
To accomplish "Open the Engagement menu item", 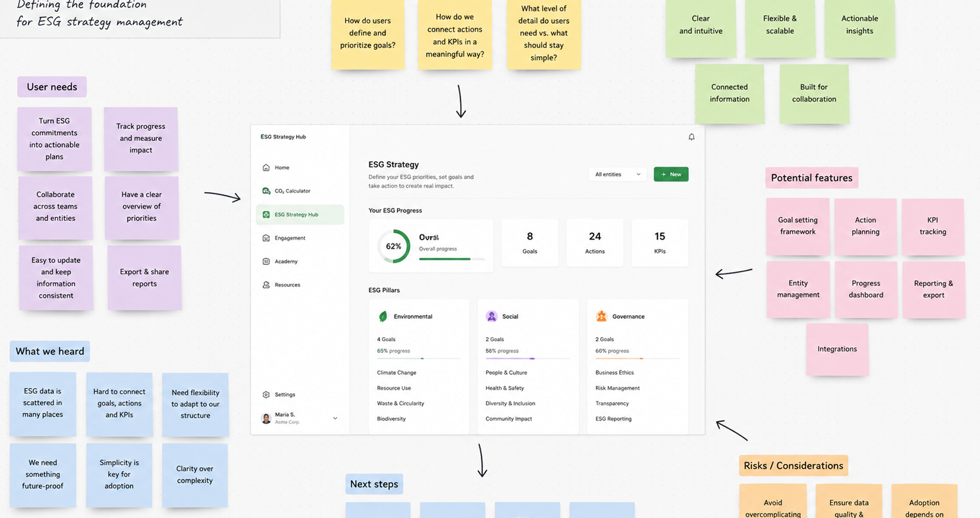I will click(300, 238).
